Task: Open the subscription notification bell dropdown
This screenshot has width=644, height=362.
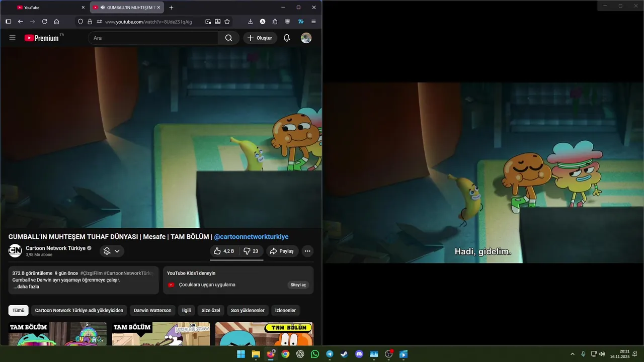Action: click(x=111, y=251)
